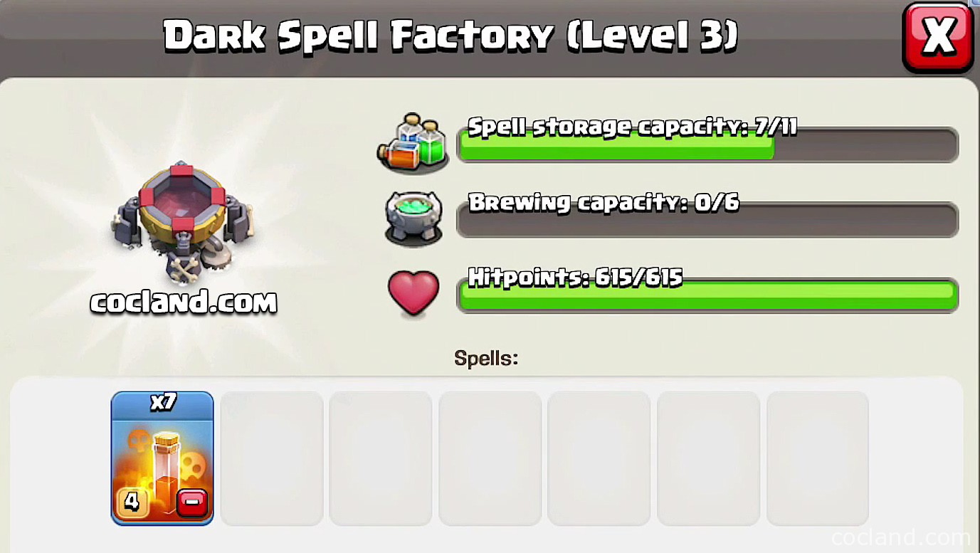Click the hitpoints progress bar
980x553 pixels.
(707, 295)
